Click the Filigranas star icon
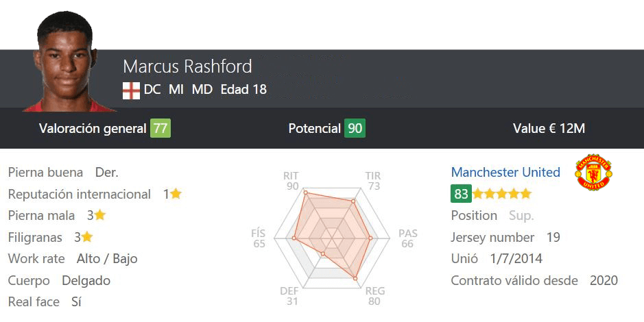The width and height of the screenshot is (644, 322). click(86, 237)
